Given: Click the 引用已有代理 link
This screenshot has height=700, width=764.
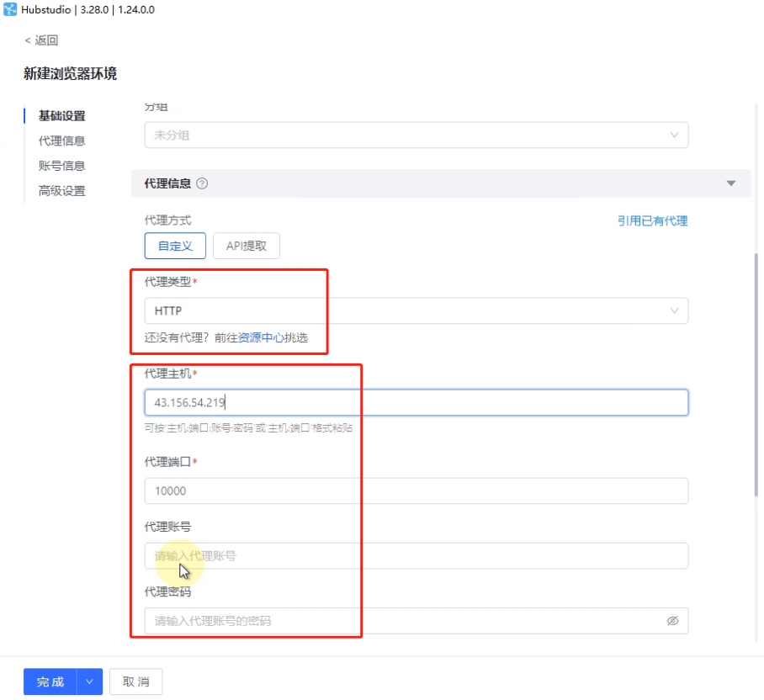Looking at the screenshot, I should [x=652, y=220].
